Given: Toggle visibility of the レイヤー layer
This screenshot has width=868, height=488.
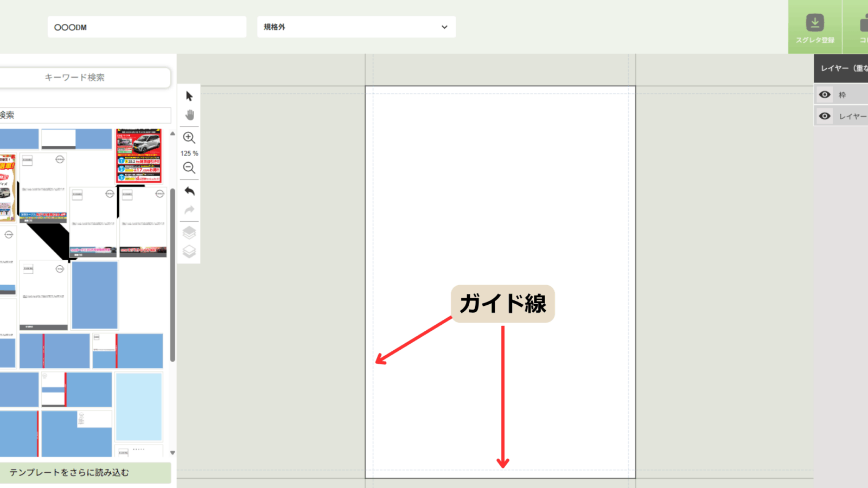Looking at the screenshot, I should [825, 116].
